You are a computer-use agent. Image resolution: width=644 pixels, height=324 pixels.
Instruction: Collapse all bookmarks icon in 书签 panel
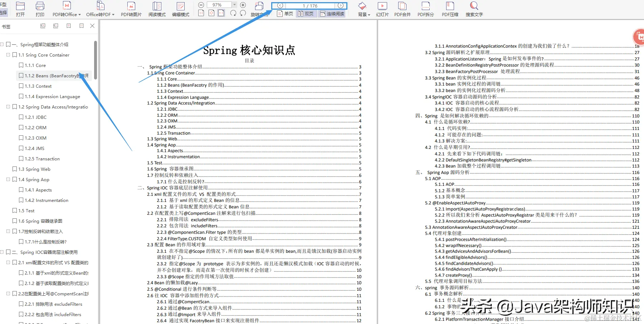(x=56, y=26)
